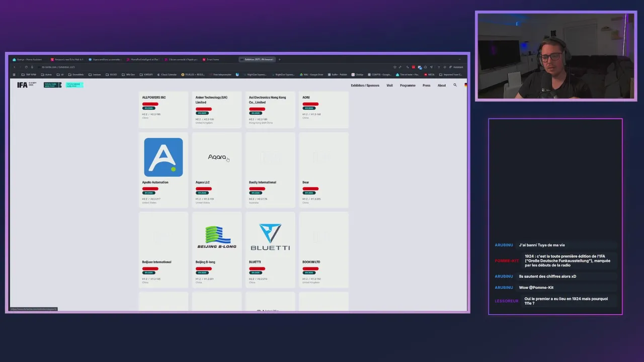Image resolution: width=644 pixels, height=362 pixels.
Task: Open the Press menu item
Action: [x=426, y=85]
